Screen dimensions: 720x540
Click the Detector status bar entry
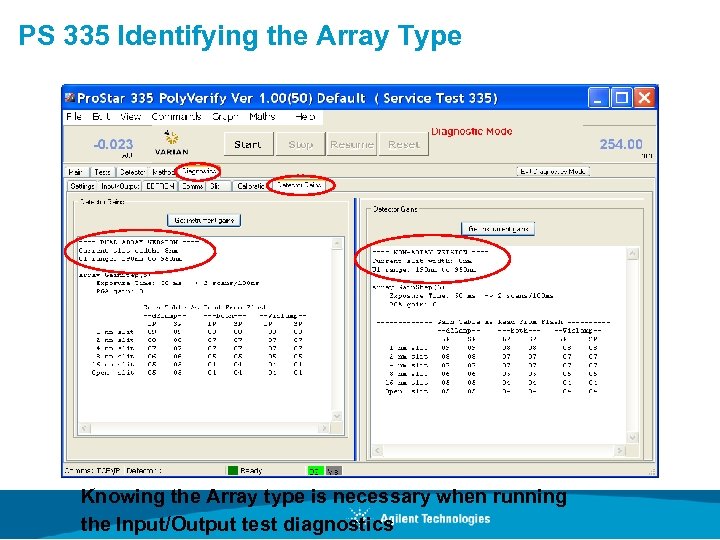click(144, 471)
